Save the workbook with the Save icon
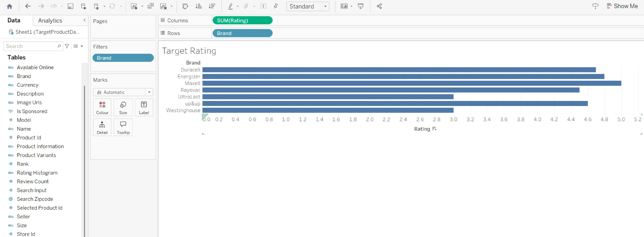Screen dimensions: 644x237 [70, 6]
